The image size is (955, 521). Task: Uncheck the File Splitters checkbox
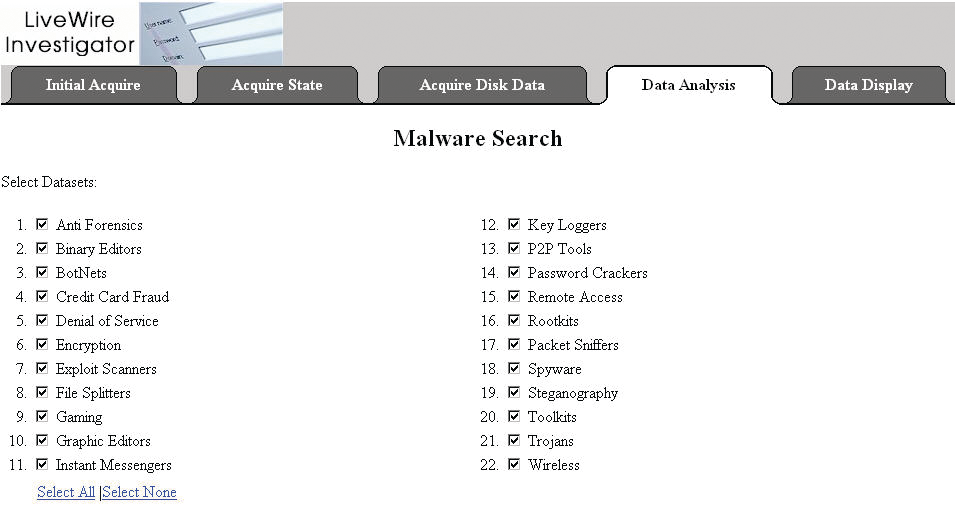(42, 392)
